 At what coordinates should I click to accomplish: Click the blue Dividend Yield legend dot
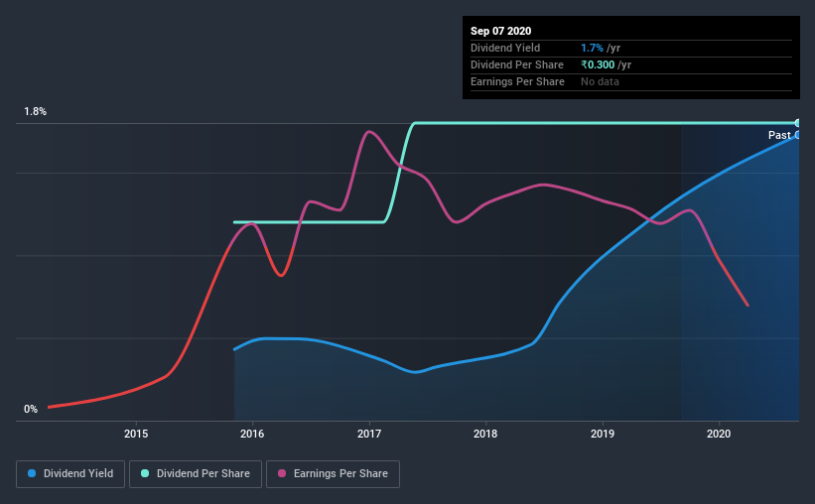32,473
